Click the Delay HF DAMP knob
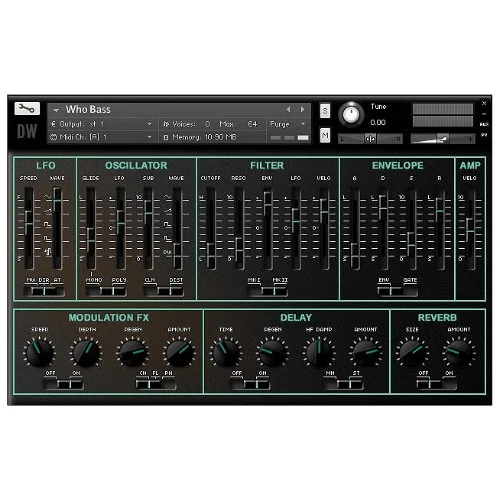 click(319, 352)
